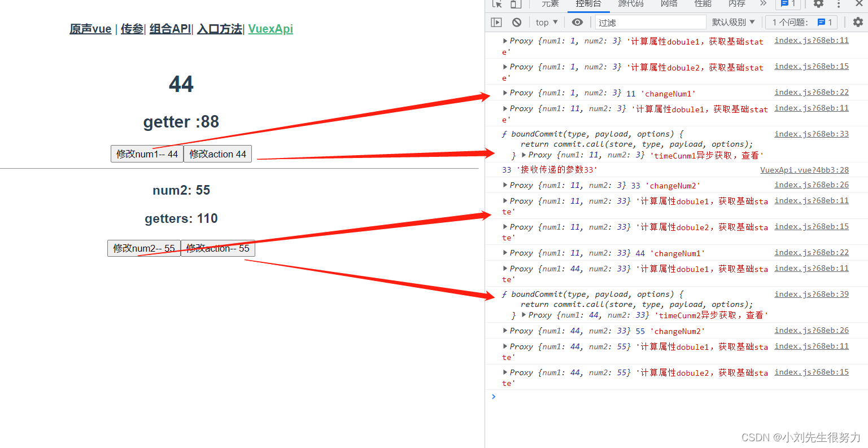The height and width of the screenshot is (448, 868).
Task: Toggle the device toolbar icon
Action: pyautogui.click(x=516, y=4)
